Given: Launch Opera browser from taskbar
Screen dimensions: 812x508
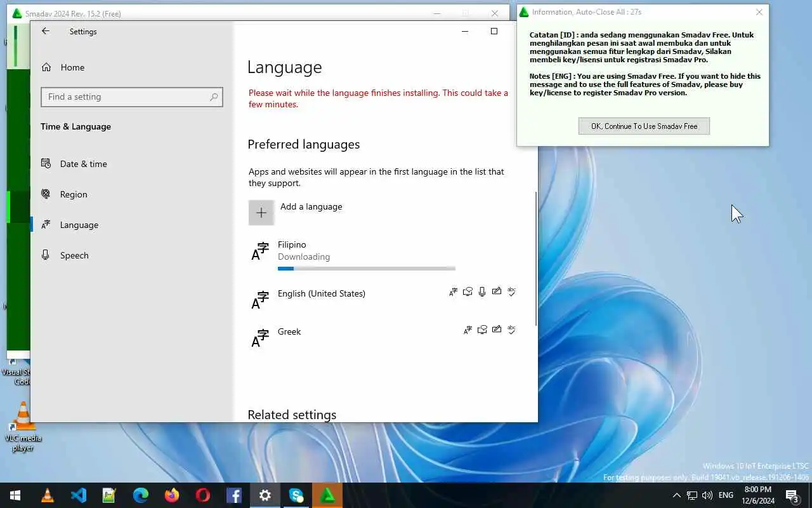Looking at the screenshot, I should tap(203, 495).
